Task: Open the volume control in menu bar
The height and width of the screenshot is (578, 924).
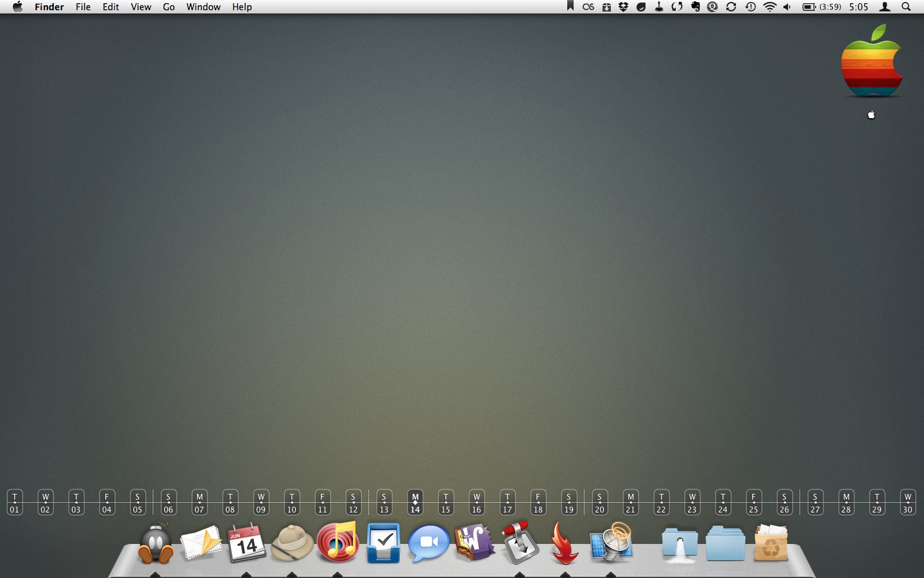Action: [x=787, y=7]
